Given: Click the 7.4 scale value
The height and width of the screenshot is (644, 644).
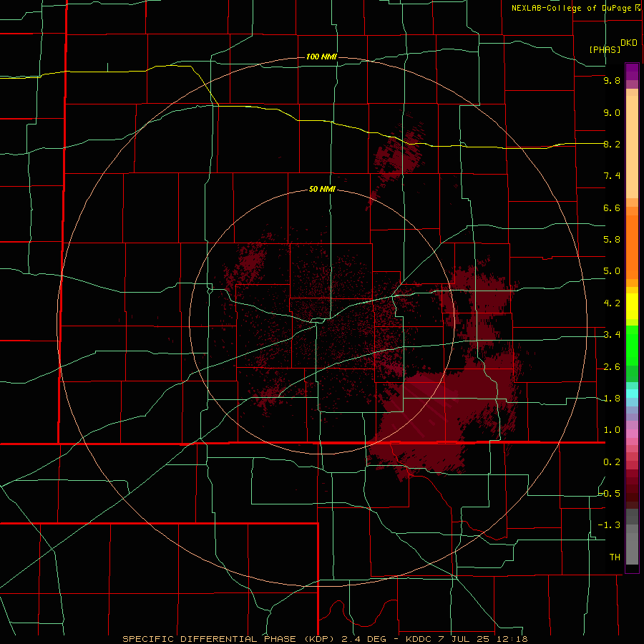Looking at the screenshot, I should [612, 176].
